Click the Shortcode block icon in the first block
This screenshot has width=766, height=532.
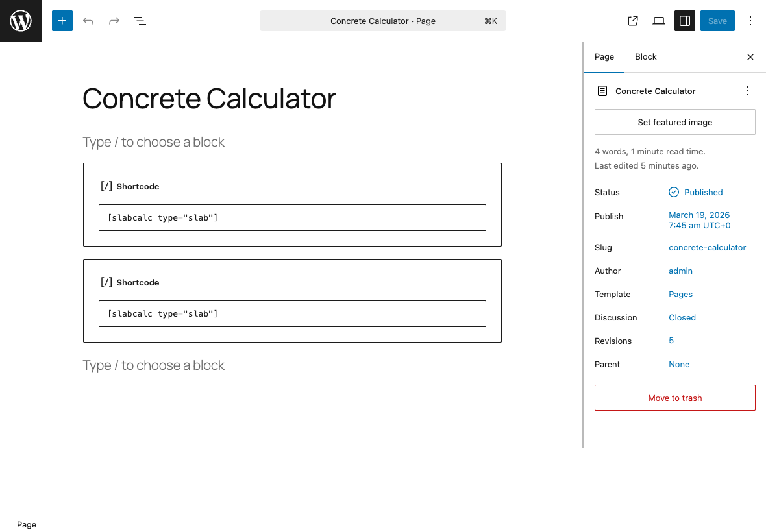106,186
